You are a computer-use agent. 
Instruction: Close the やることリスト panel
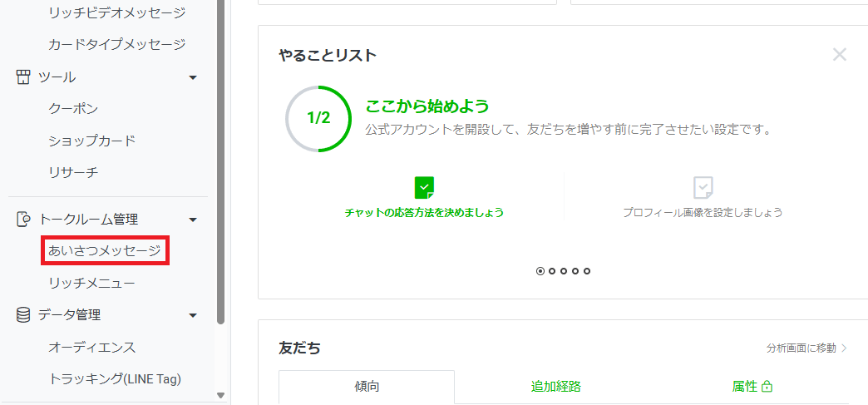click(x=840, y=55)
